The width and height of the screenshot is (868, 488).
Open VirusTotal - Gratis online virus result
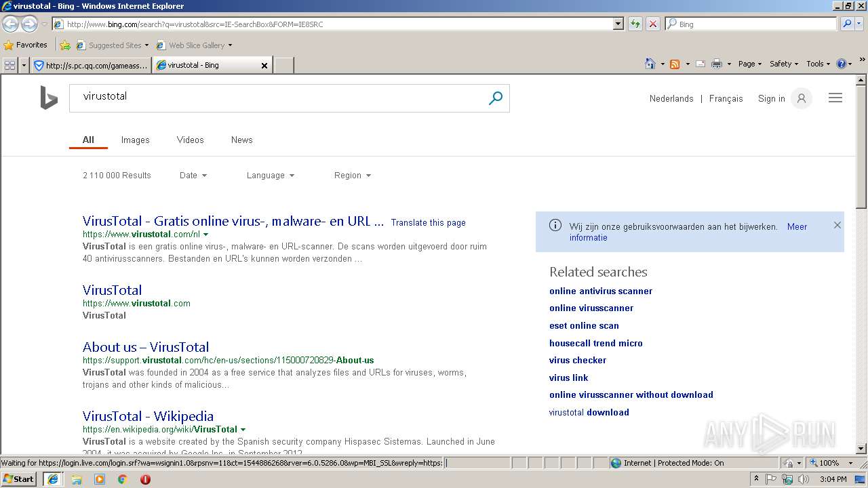(x=233, y=221)
